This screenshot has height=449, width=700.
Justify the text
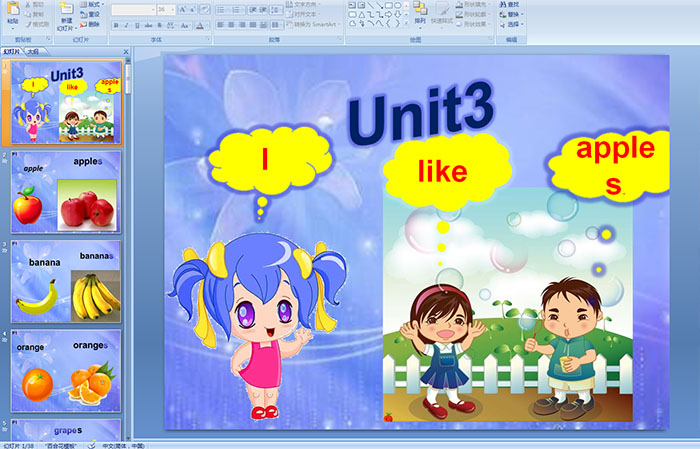253,25
